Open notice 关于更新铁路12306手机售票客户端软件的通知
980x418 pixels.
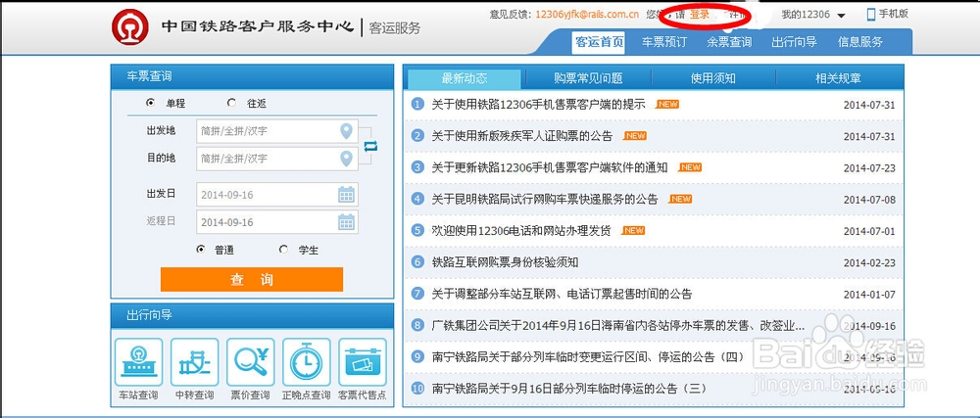550,167
